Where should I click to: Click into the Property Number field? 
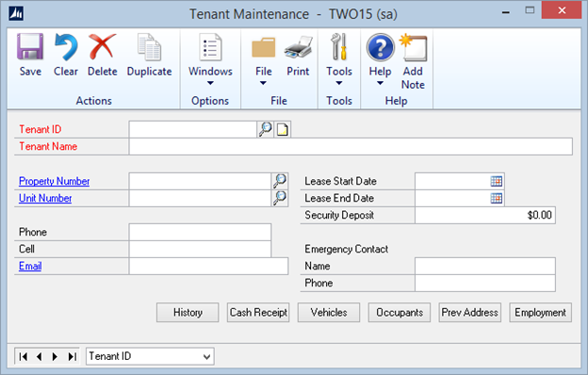pyautogui.click(x=201, y=181)
